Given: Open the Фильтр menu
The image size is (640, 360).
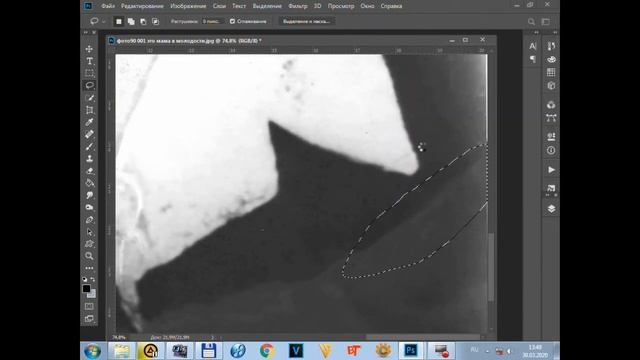Looking at the screenshot, I should click(298, 6).
